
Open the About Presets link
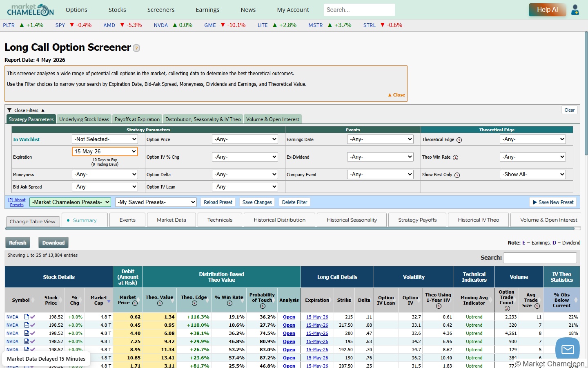click(x=17, y=202)
